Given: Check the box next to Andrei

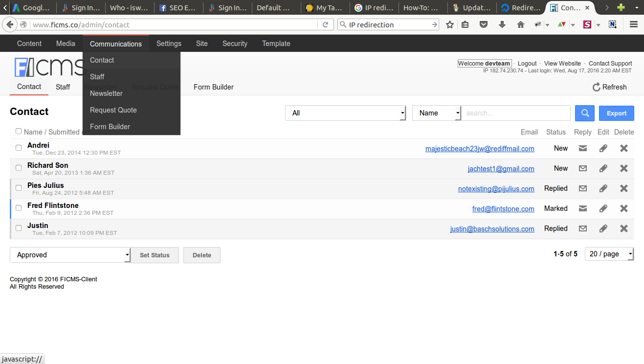Looking at the screenshot, I should coord(19,148).
